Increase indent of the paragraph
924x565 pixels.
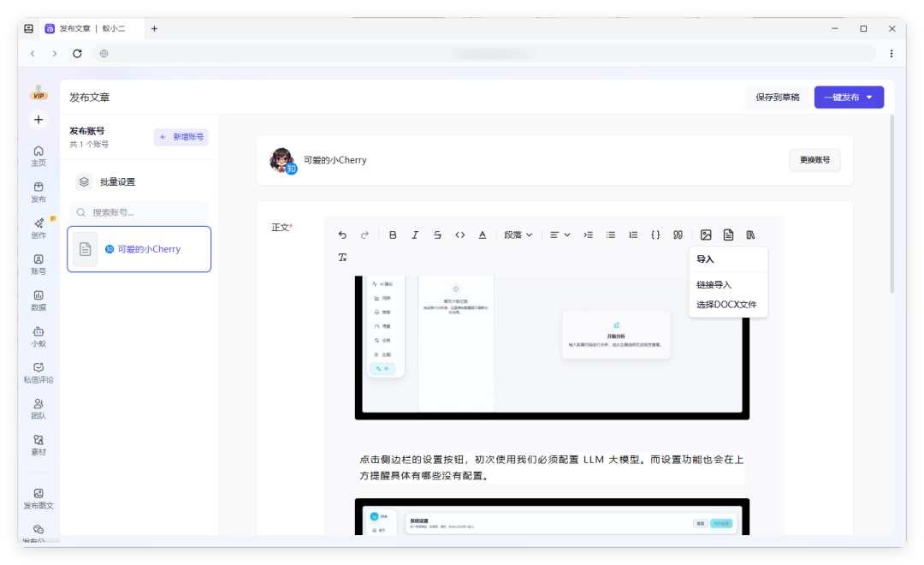pyautogui.click(x=588, y=235)
